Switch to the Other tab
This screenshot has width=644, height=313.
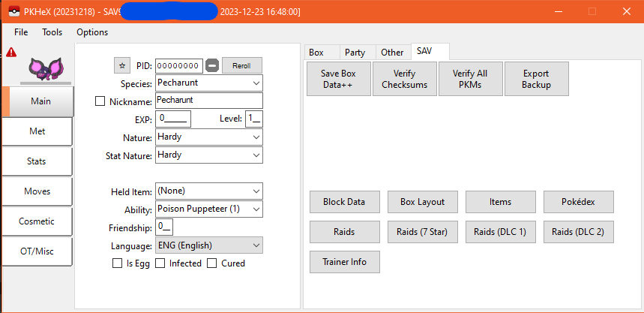(392, 53)
